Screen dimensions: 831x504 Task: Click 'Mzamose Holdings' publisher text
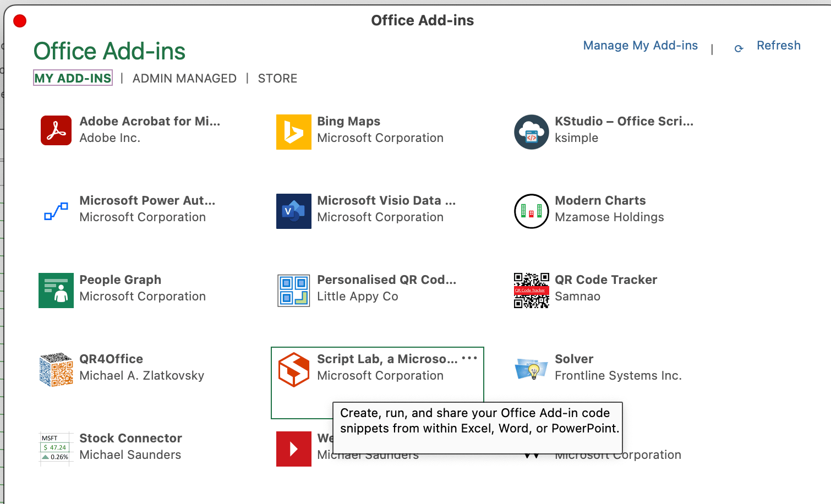point(609,217)
